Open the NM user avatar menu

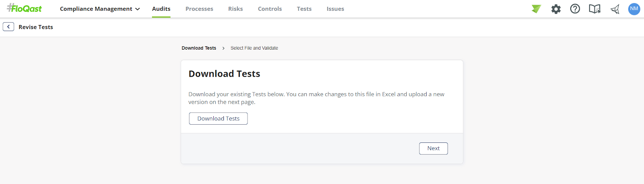pyautogui.click(x=634, y=9)
